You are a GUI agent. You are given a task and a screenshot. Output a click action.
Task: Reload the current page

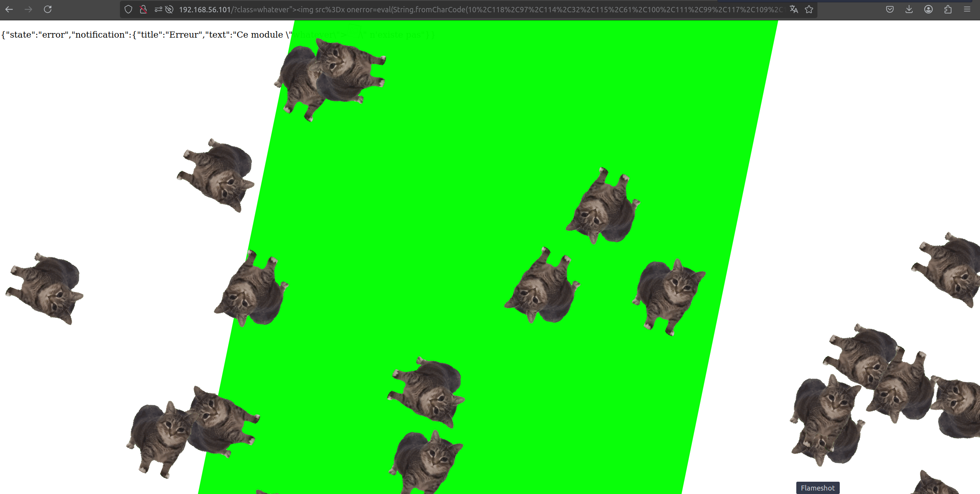click(48, 9)
